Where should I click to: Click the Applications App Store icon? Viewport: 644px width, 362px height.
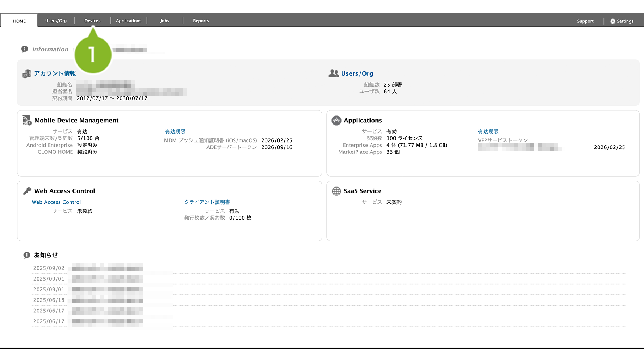pos(336,121)
